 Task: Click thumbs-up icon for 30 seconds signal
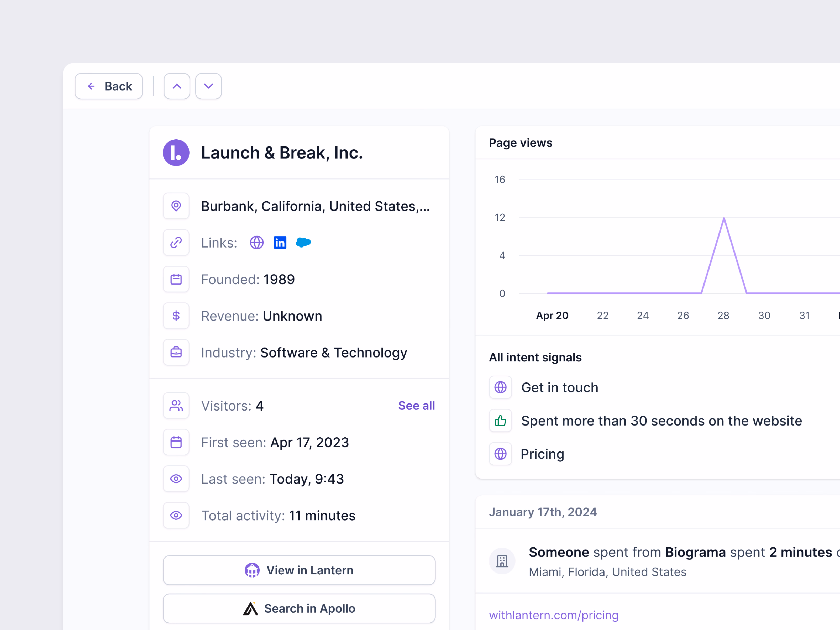pyautogui.click(x=501, y=420)
